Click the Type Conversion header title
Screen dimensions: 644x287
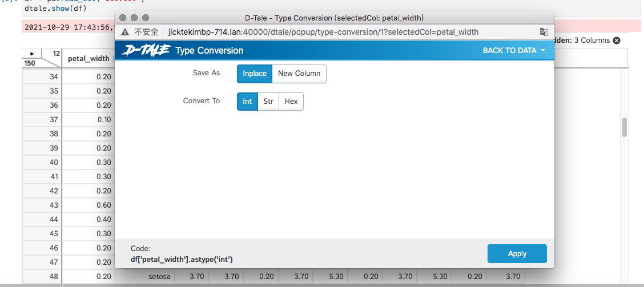click(x=209, y=51)
